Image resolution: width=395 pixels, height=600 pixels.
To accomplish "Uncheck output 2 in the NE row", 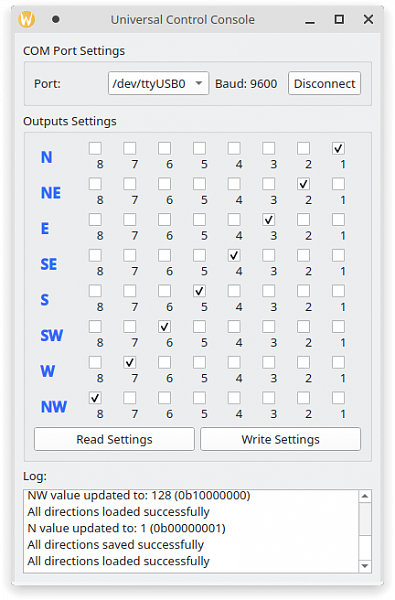I will click(x=304, y=184).
